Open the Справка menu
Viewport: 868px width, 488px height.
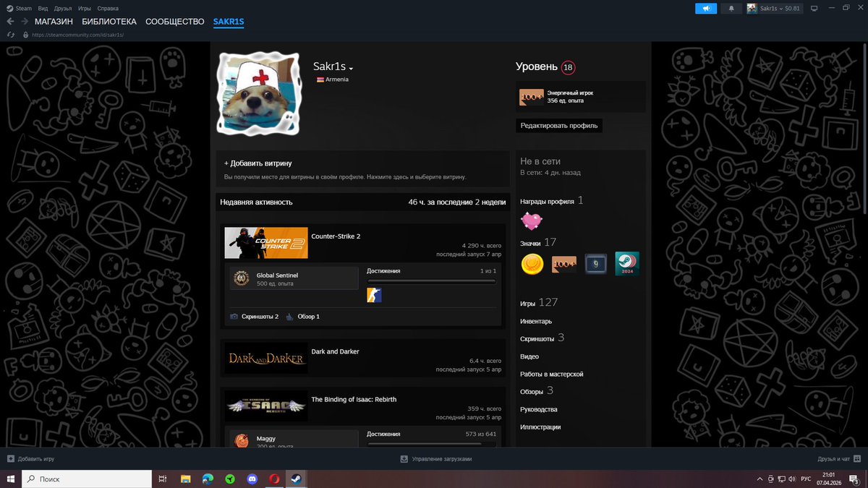tap(108, 8)
